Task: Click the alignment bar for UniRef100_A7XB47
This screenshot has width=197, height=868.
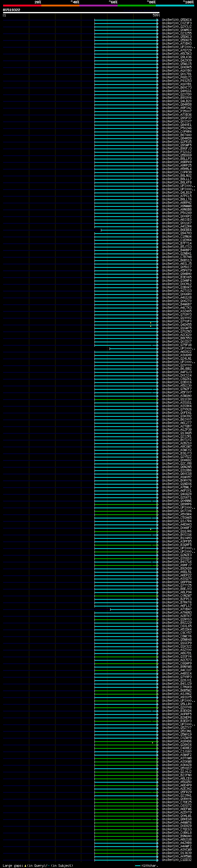Action: (x=134, y=610)
